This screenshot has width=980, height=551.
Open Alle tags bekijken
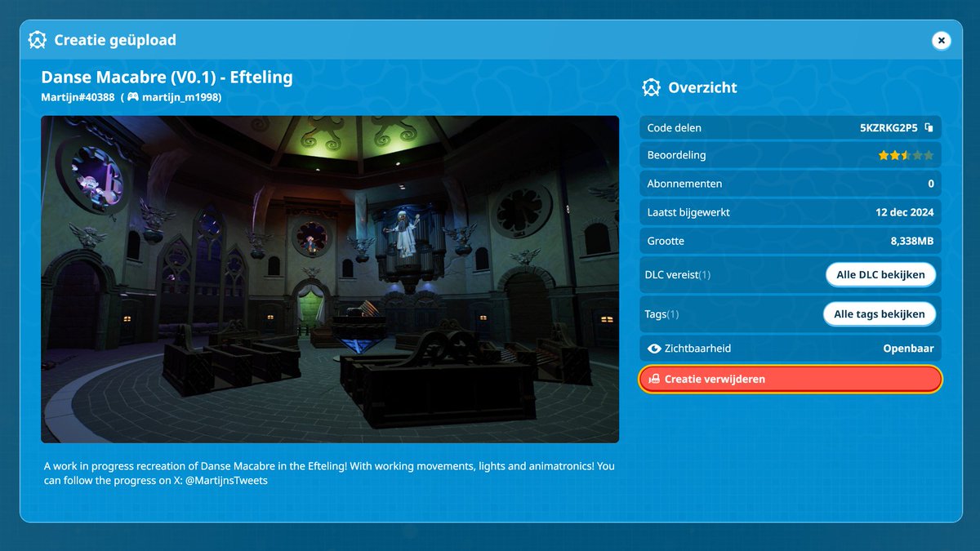(x=880, y=314)
